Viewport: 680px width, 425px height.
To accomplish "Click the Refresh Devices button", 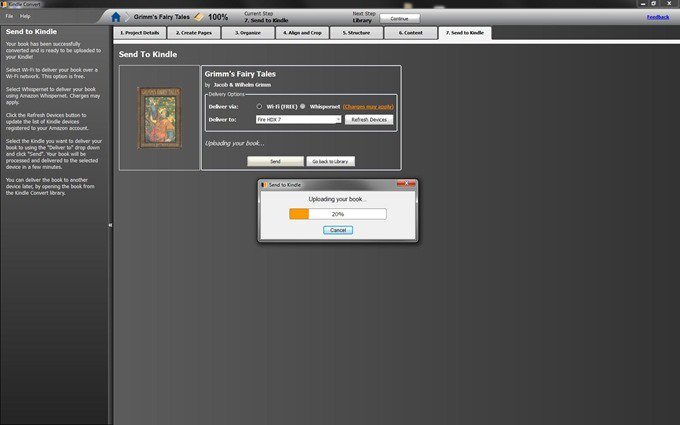I will pyautogui.click(x=369, y=120).
